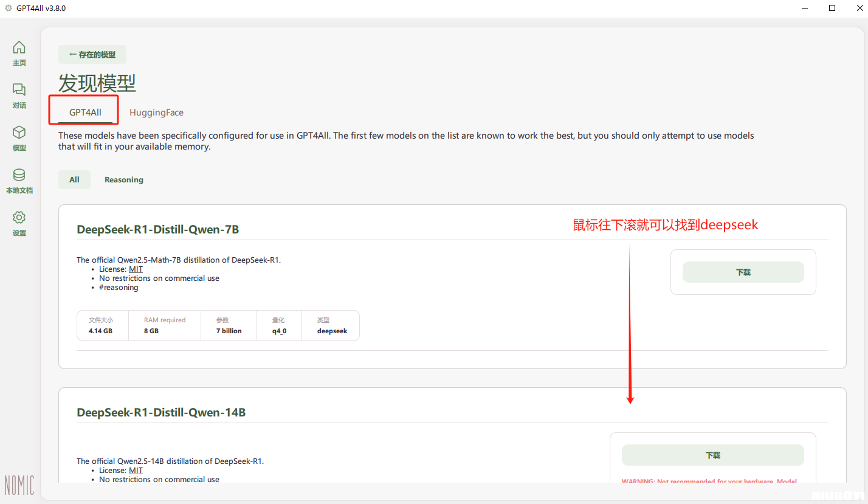Click the Nomic logo in sidebar
Screen dimensions: 868x504
pos(19,485)
